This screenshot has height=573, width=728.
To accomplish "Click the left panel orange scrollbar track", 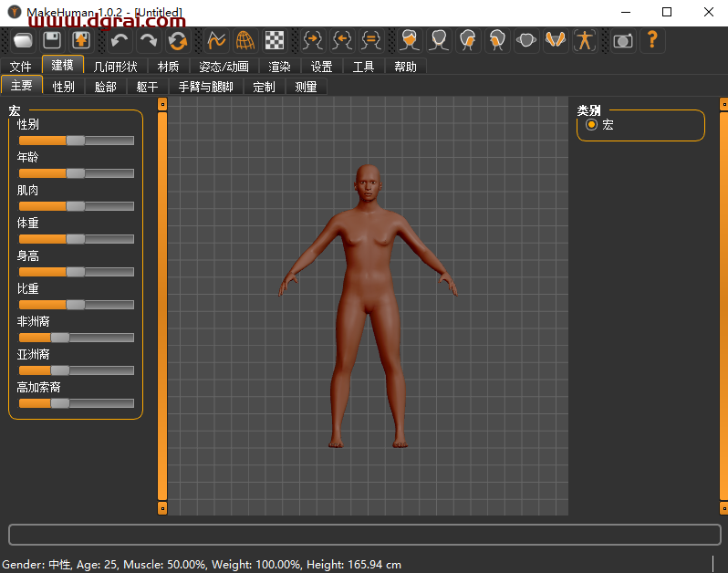I will [162, 307].
